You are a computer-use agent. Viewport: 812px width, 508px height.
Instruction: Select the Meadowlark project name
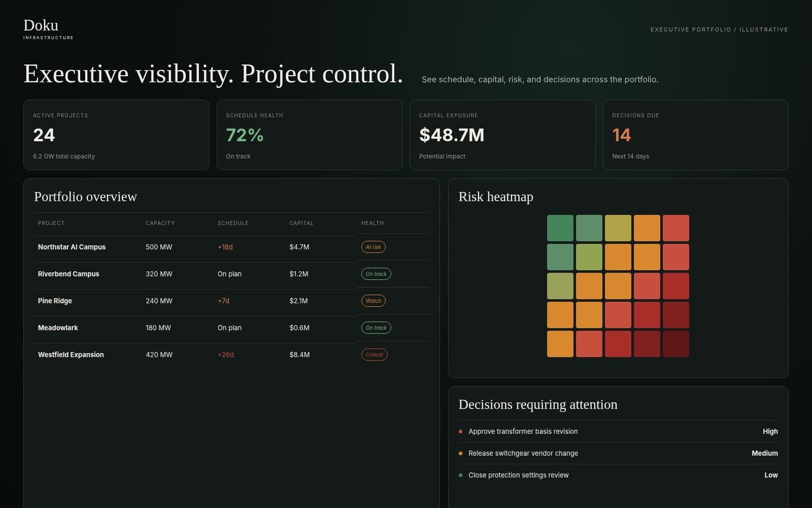(58, 328)
